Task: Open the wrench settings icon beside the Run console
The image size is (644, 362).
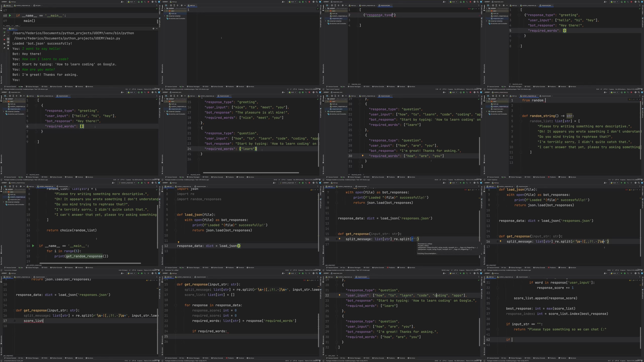Action: tap(4, 35)
